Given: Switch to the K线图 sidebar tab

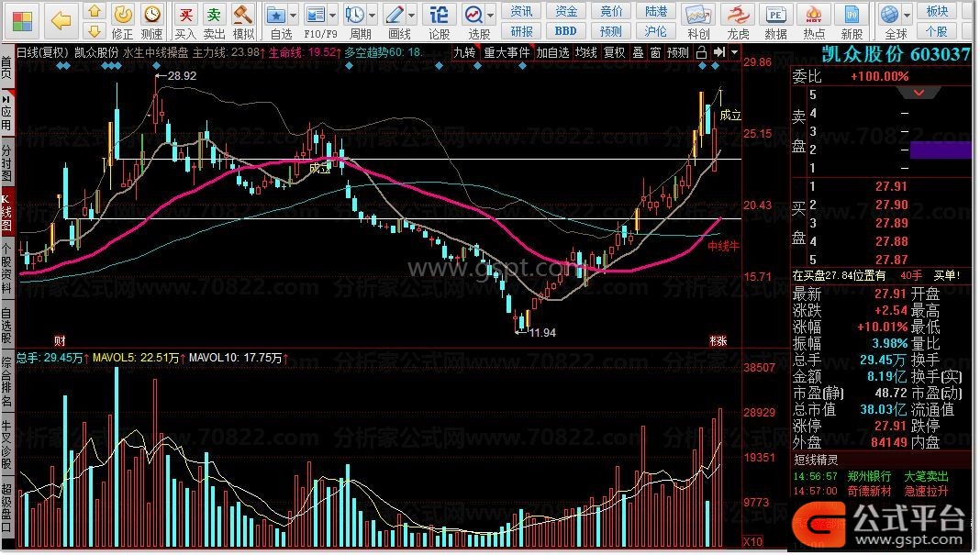Looking at the screenshot, I should tap(6, 212).
